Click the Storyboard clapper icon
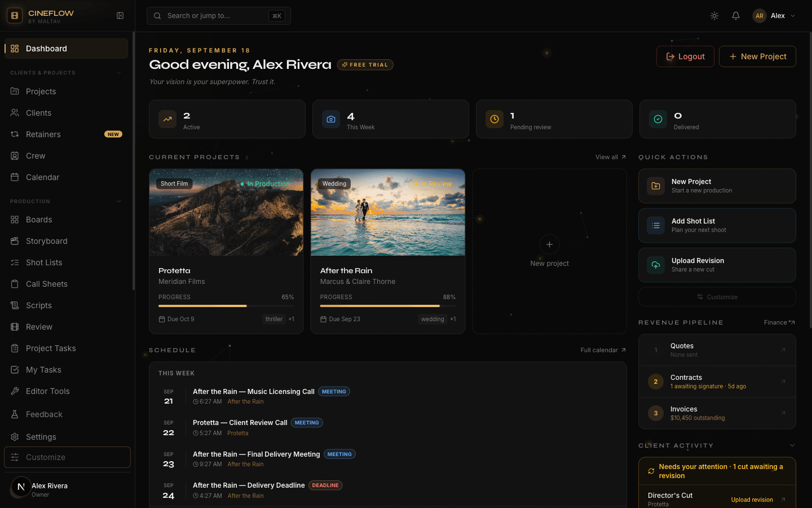Screen dimensions: 812x508 (15, 241)
